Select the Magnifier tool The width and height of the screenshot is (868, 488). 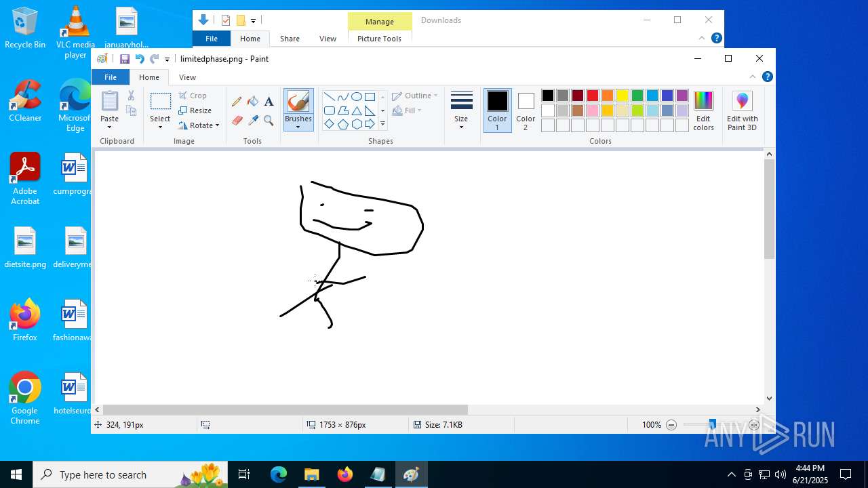coord(269,121)
